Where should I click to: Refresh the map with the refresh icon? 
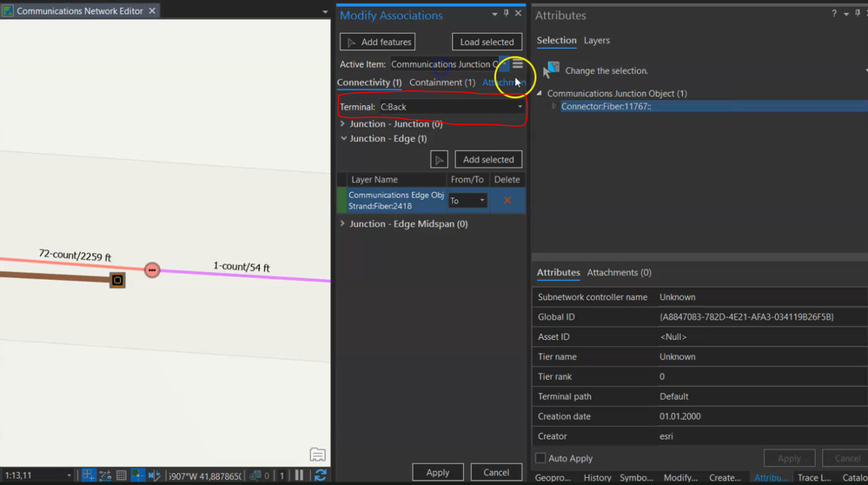320,475
